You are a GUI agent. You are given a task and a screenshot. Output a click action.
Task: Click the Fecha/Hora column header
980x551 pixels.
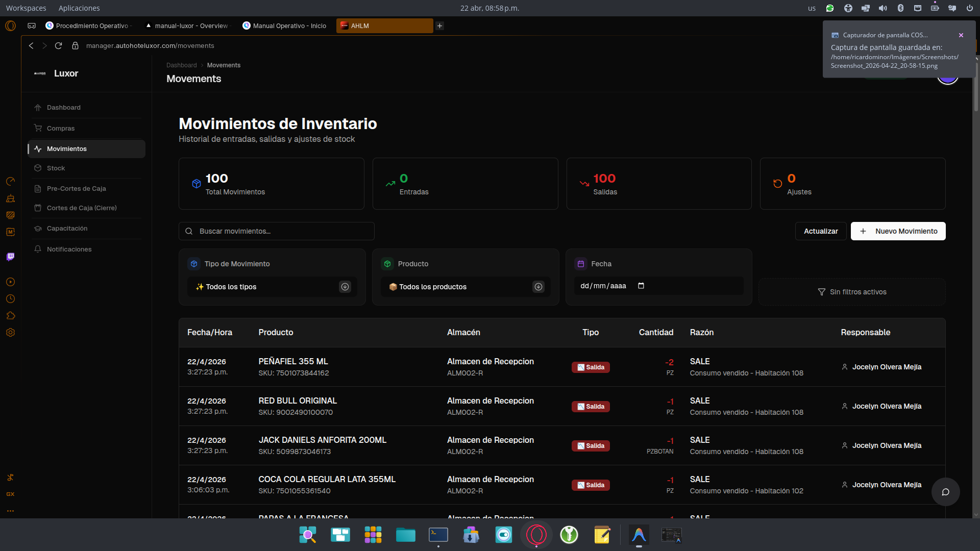[x=210, y=333]
